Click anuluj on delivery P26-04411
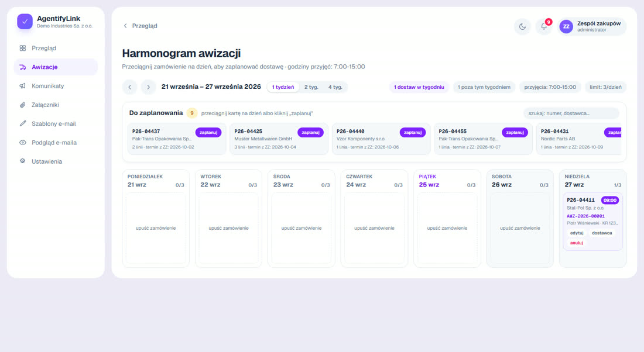 [576, 243]
